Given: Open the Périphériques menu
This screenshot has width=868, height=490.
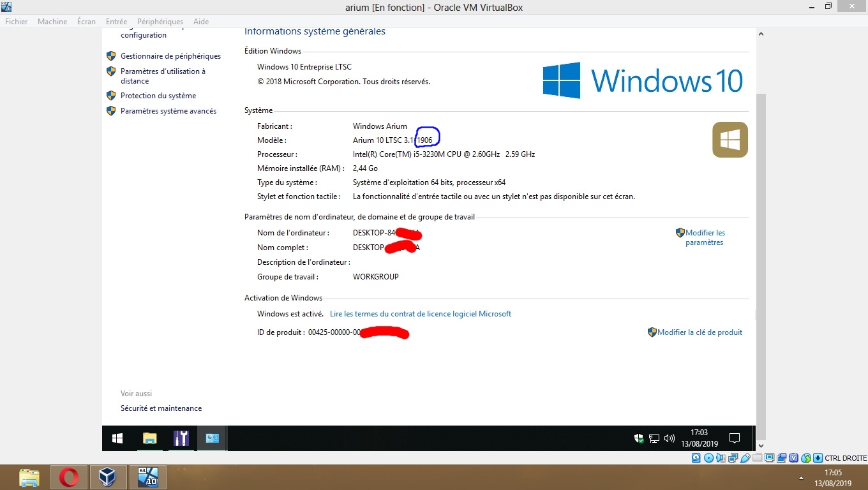Looking at the screenshot, I should pos(160,22).
